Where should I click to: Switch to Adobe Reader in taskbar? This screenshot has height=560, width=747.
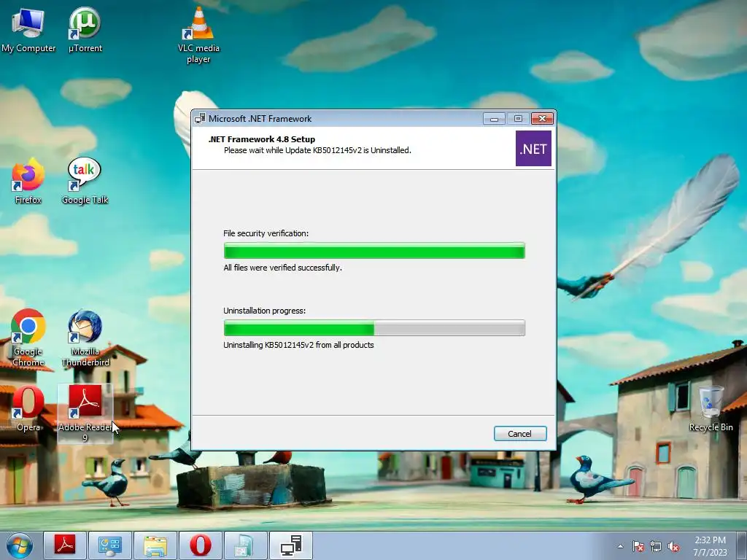(65, 545)
